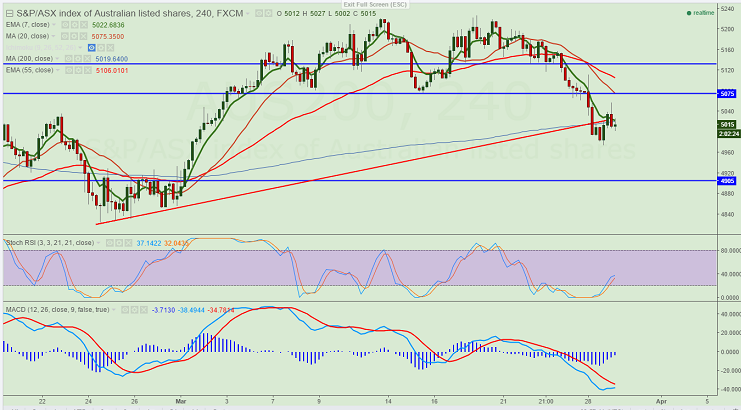The image size is (741, 410).
Task: Open settings for MACD indicator
Action: (134, 310)
